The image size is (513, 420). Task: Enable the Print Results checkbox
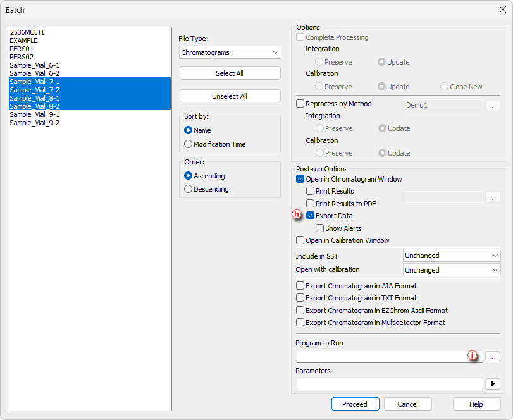310,190
